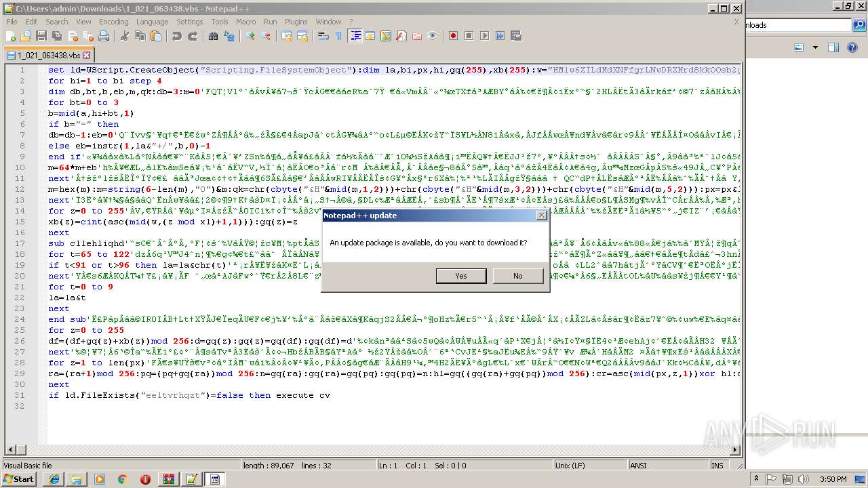Click the help icon in the Explorer window
This screenshot has width=868, height=488.
click(853, 47)
